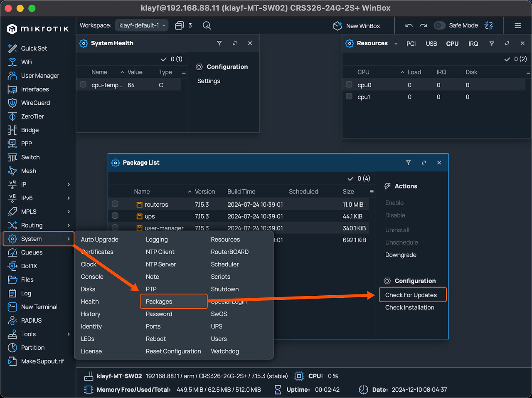The image size is (532, 398).
Task: Click the filter icon in System Health window
Action: coord(219,43)
